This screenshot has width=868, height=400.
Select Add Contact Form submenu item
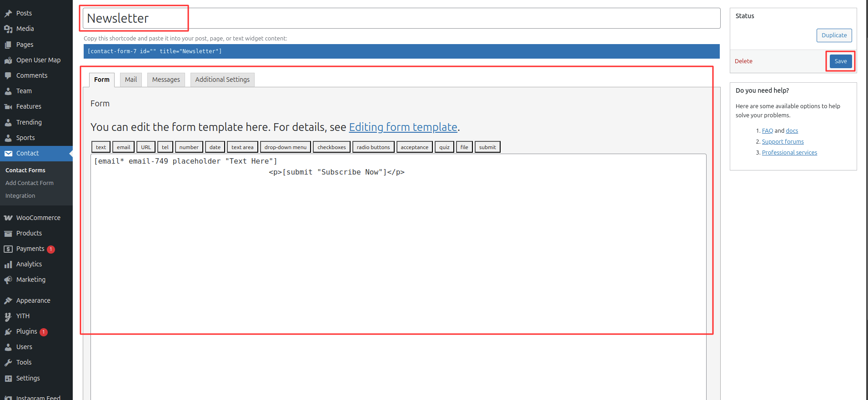(x=30, y=183)
